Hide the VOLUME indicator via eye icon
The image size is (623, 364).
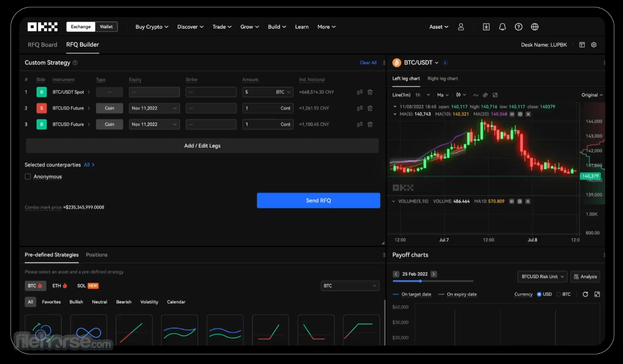point(511,202)
